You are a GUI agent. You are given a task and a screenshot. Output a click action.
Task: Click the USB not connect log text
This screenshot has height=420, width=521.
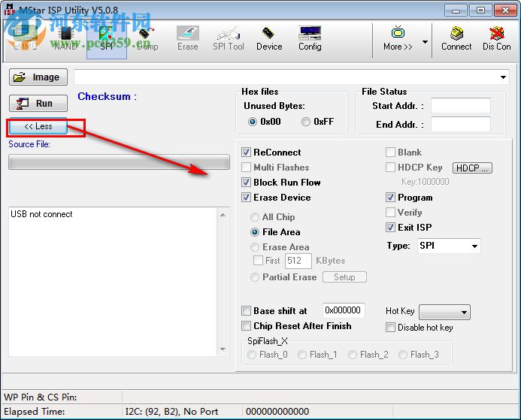pyautogui.click(x=41, y=214)
